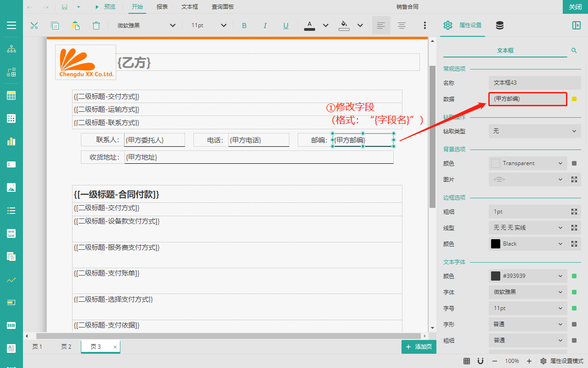The image size is (588, 368).
Task: Open the 线型 border style dropdown
Action: pyautogui.click(x=527, y=228)
